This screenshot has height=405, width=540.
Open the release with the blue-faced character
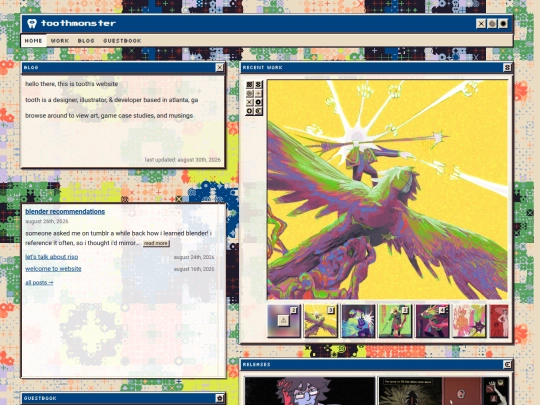[310, 391]
